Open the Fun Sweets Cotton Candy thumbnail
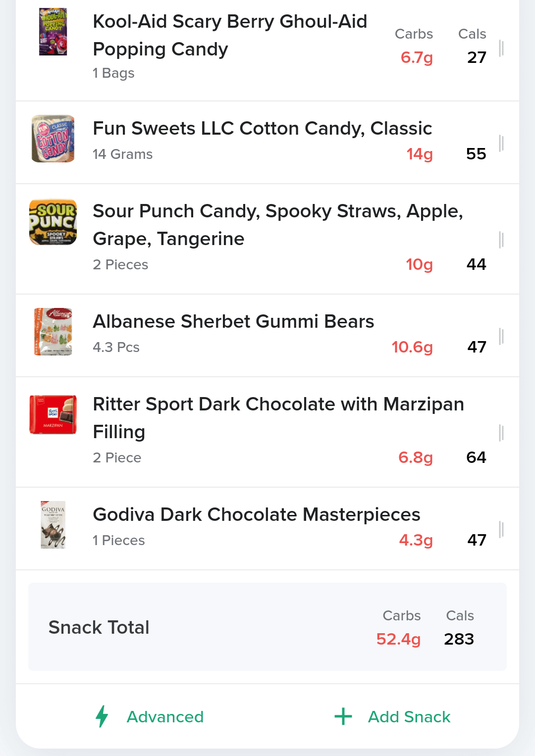 [x=53, y=139]
